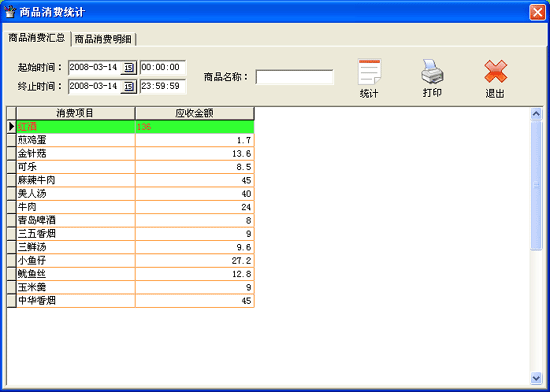Click the amount cell 136

(x=195, y=127)
